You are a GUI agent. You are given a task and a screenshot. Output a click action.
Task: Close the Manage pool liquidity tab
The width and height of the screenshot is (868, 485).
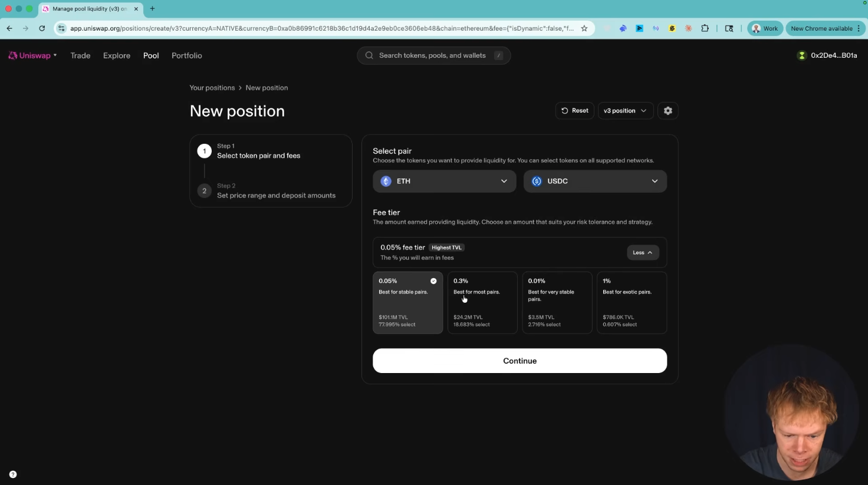pos(136,9)
